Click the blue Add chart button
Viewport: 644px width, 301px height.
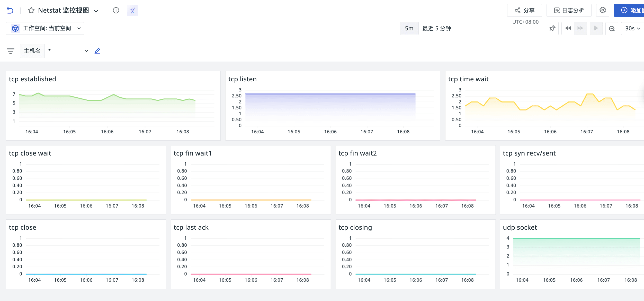630,10
